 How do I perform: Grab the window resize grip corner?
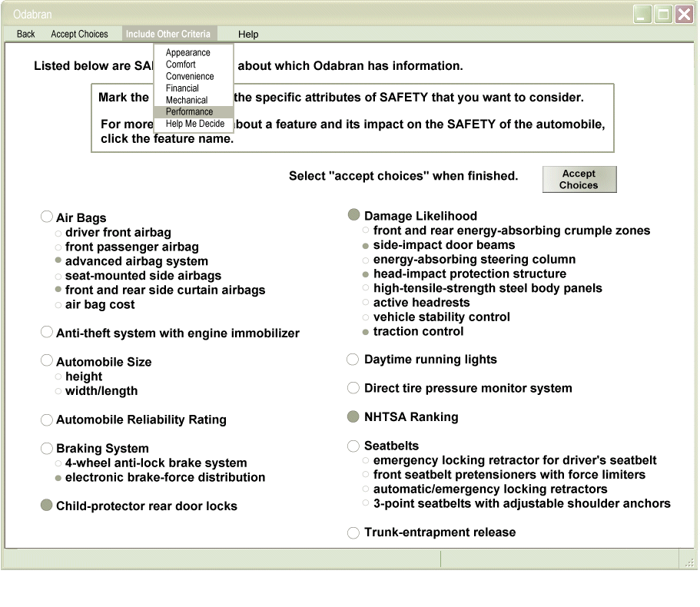[689, 562]
